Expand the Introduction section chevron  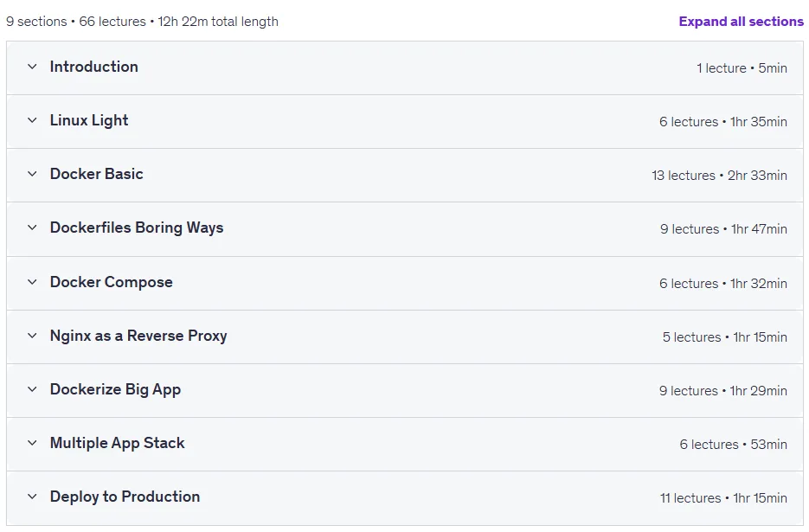(32, 67)
